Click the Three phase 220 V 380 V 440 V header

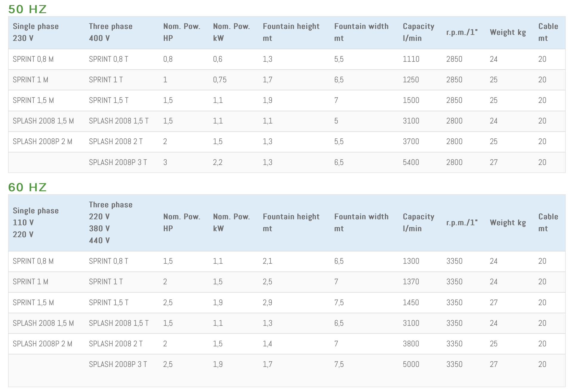pos(110,223)
